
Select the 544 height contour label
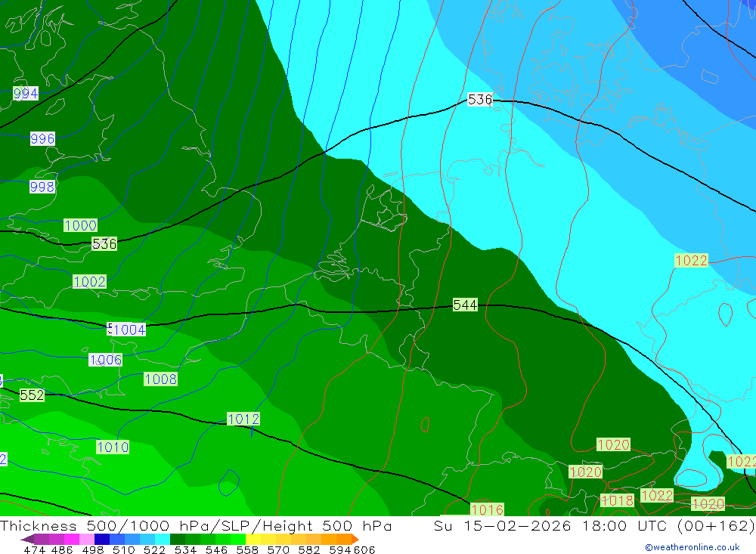click(x=465, y=305)
